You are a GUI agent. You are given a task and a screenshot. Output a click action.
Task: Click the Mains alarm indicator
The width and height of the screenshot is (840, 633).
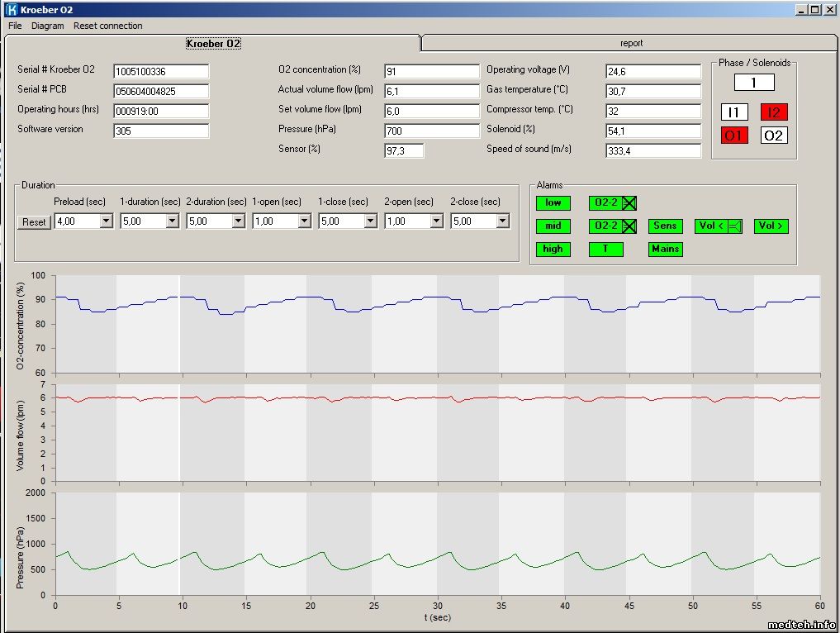pyautogui.click(x=665, y=249)
